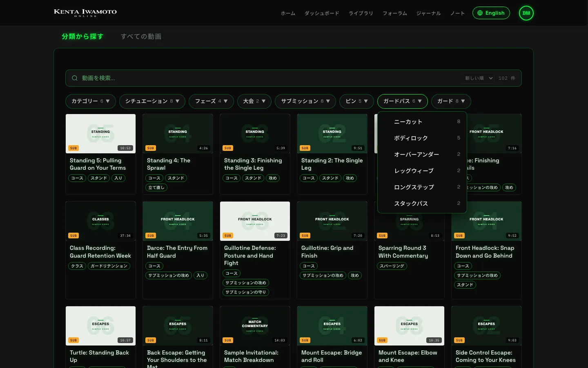Click the 立て直し tag on Standing 4
588x368 pixels.
click(x=156, y=188)
